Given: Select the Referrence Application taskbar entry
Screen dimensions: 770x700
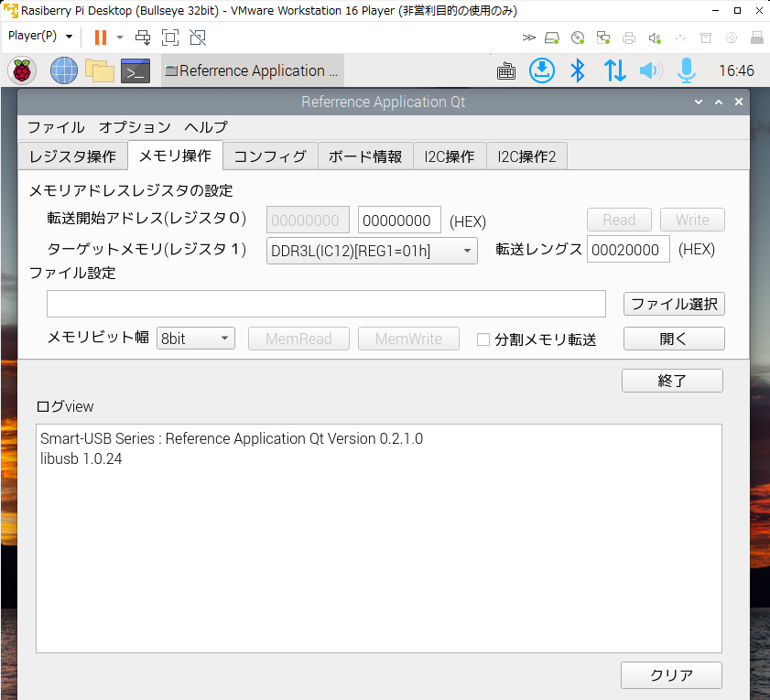Looking at the screenshot, I should click(253, 70).
